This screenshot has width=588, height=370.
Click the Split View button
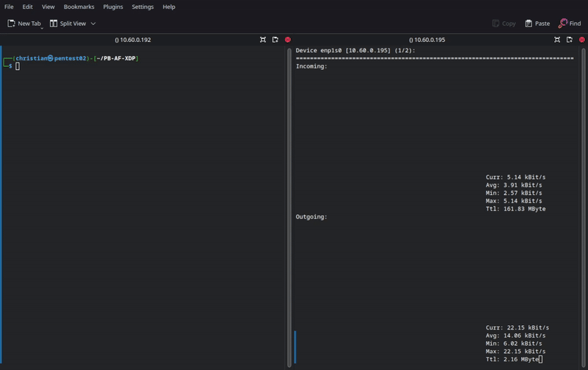[x=68, y=24]
